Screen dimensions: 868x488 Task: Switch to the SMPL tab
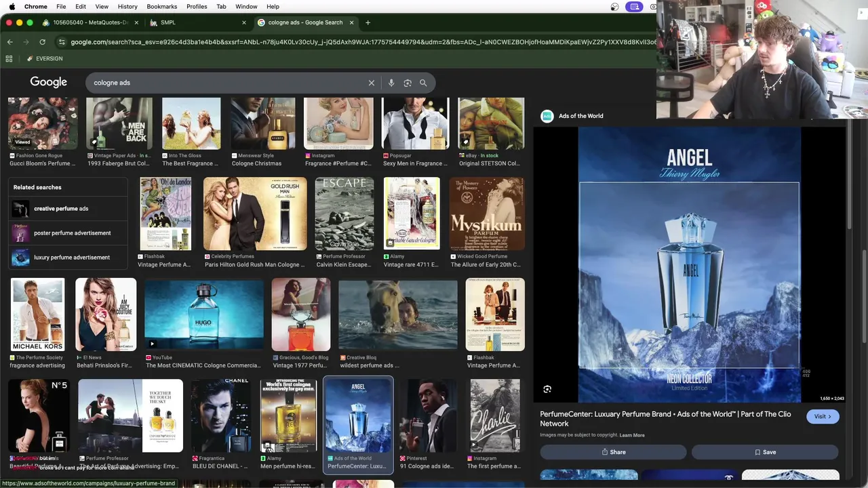pos(197,22)
